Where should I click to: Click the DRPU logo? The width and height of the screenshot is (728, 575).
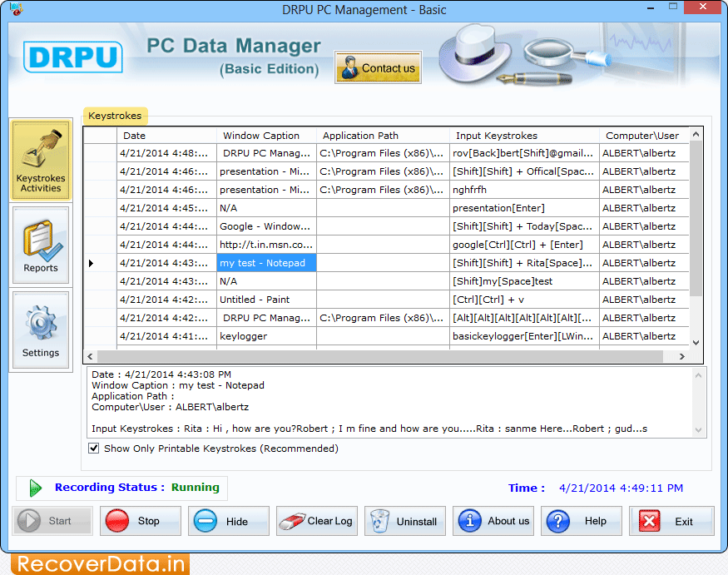[x=73, y=57]
